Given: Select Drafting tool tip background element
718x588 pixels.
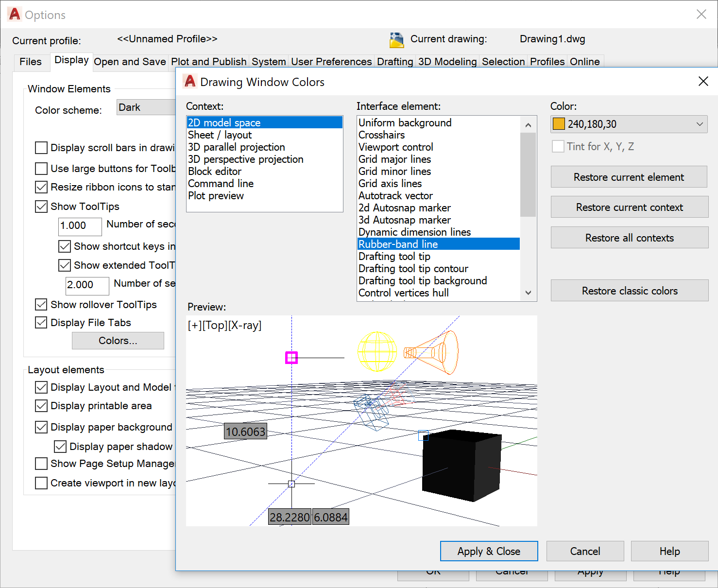Looking at the screenshot, I should click(x=439, y=280).
